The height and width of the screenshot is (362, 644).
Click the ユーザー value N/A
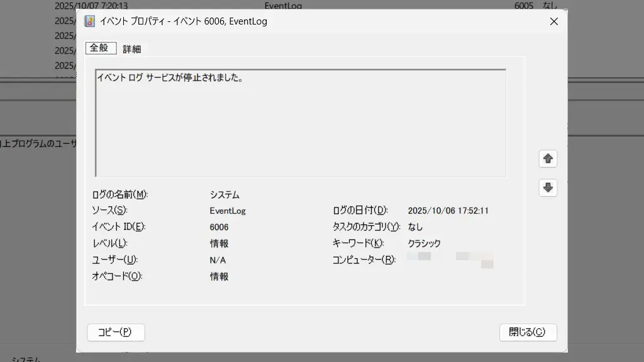tap(218, 260)
